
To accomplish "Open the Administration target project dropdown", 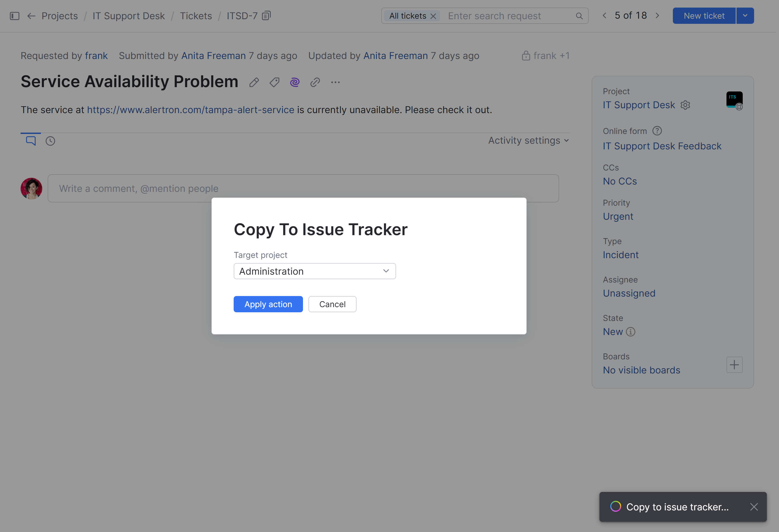I will point(314,271).
